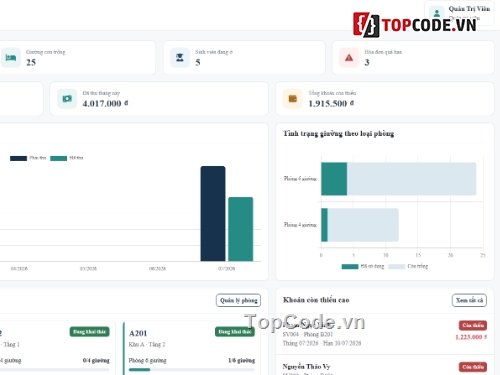
Task: Click the Xem tất cả button
Action: [469, 300]
